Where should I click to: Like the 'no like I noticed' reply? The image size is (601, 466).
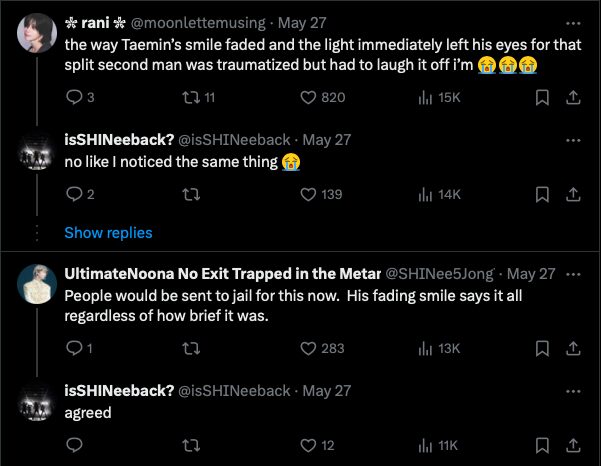[310, 194]
